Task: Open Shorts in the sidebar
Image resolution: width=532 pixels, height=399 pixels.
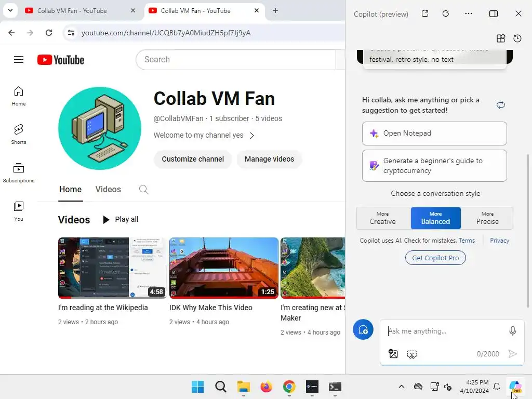Action: (19, 135)
